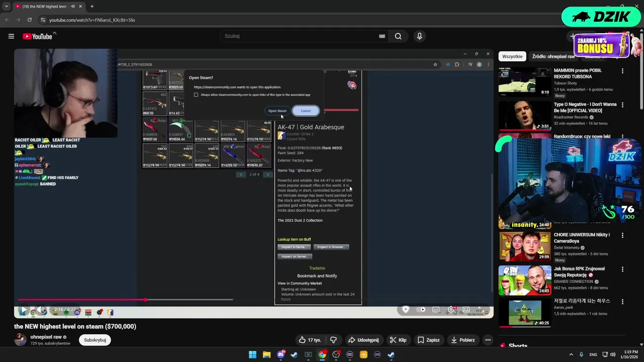Viewport: 644px width, 362px height.
Task: Go back with the browser back arrow
Action: point(7,20)
